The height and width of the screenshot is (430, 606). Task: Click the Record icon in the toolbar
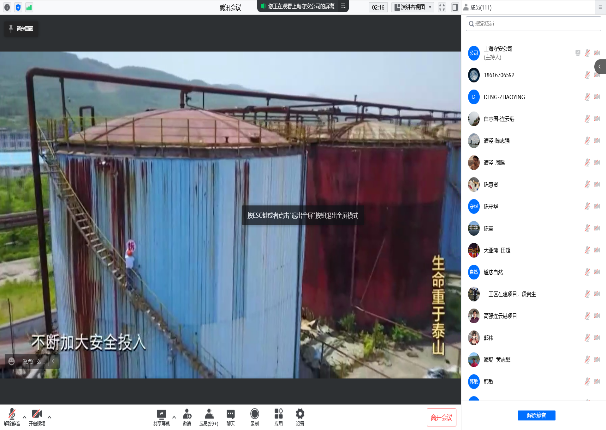click(x=254, y=413)
